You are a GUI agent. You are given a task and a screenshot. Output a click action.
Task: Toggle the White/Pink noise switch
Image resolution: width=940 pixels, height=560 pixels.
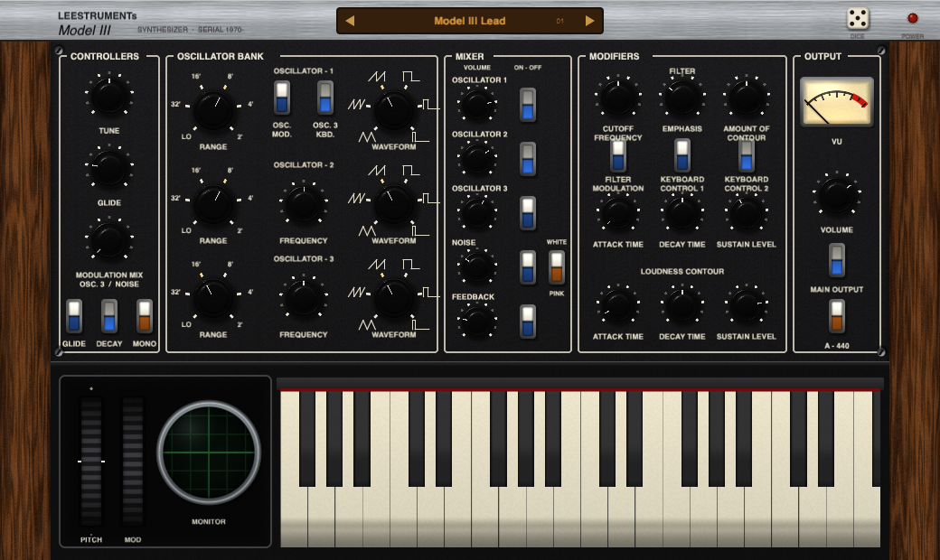557,267
